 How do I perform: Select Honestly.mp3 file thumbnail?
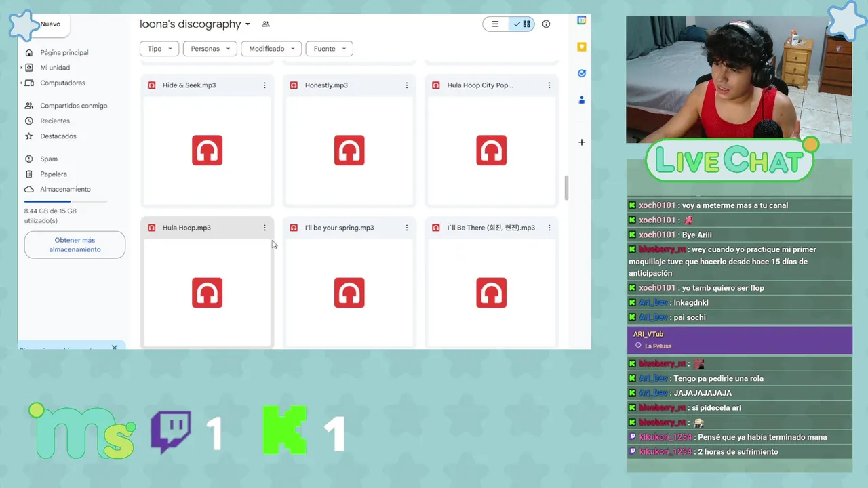349,150
